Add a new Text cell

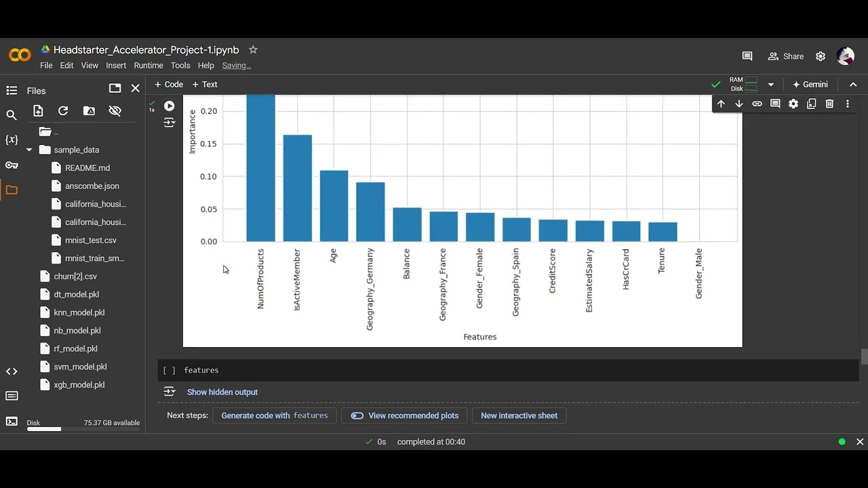click(x=205, y=85)
